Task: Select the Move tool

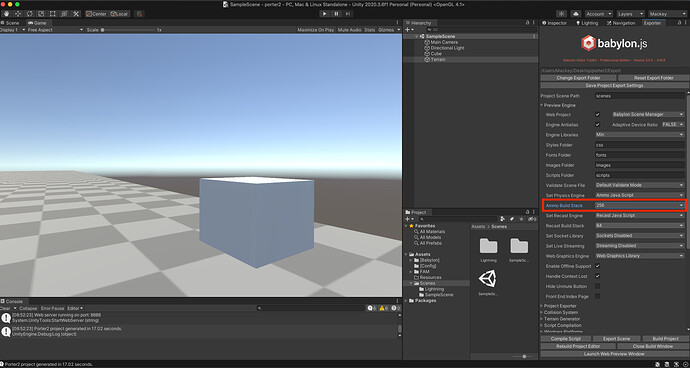Action: [x=18, y=14]
